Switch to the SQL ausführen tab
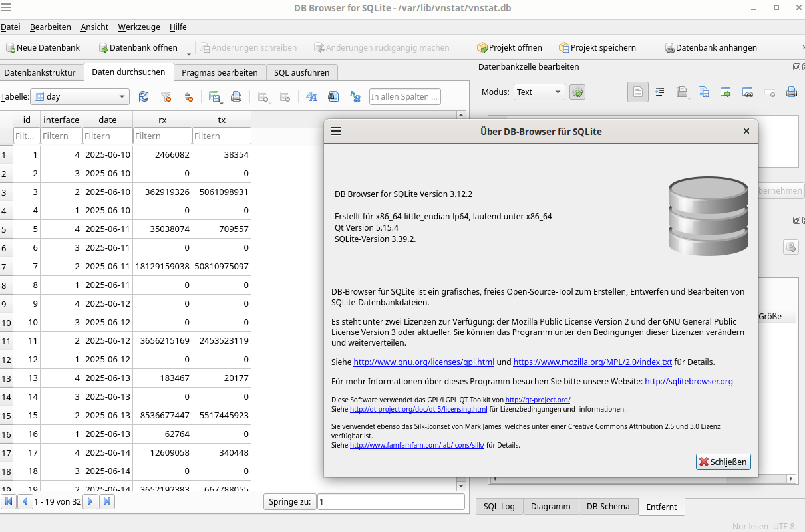Viewport: 805px width, 532px height. (x=302, y=72)
